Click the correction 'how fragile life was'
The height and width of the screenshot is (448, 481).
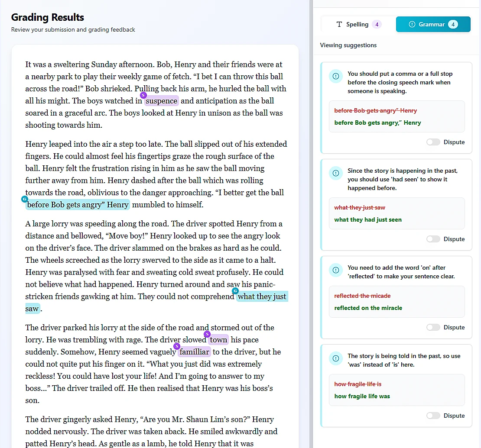pos(362,396)
